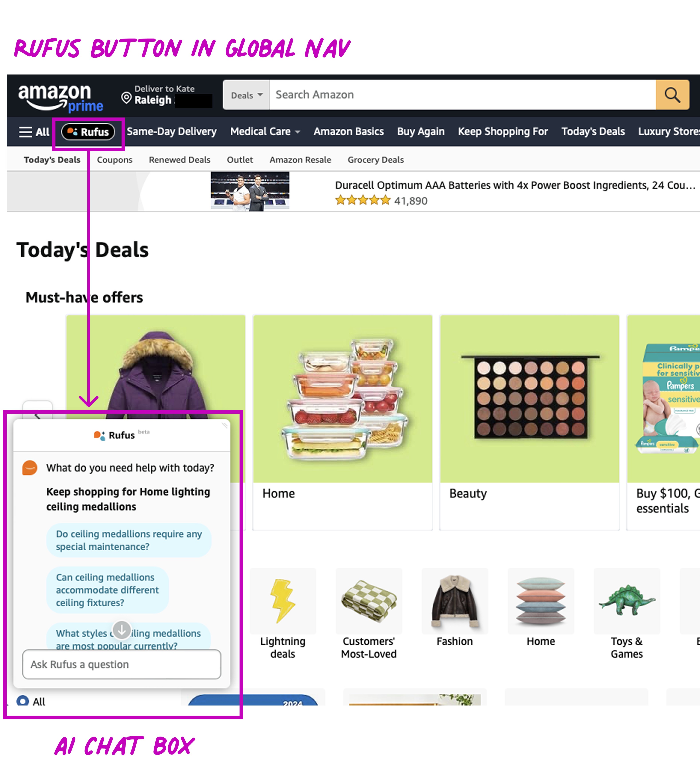Click the carousel previous chevron
The width and height of the screenshot is (700, 780).
point(37,415)
